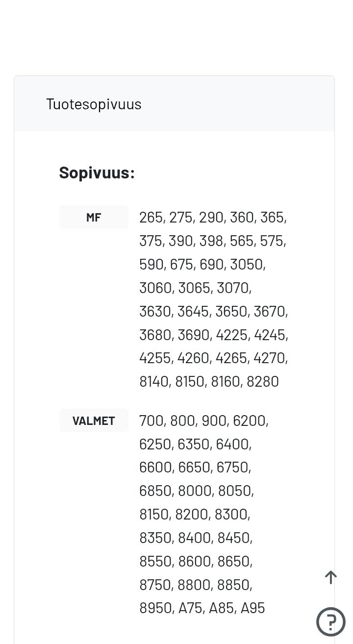Image resolution: width=353 pixels, height=644 pixels.
Task: Click MF model line starting with 4255
Action: (x=213, y=358)
